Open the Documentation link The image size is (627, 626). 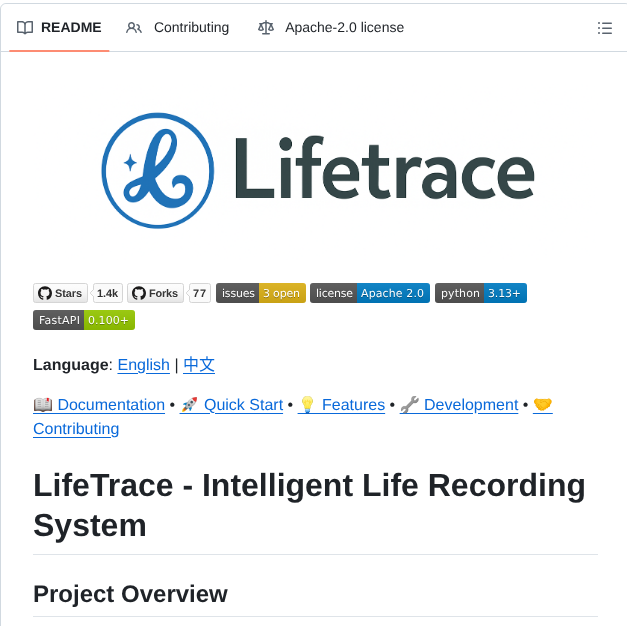point(99,405)
